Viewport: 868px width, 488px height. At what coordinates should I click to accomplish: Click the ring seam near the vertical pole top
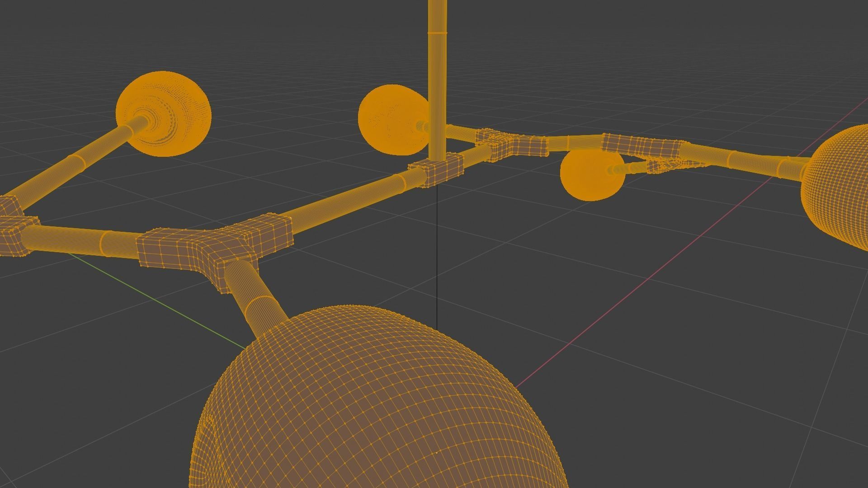[x=437, y=33]
